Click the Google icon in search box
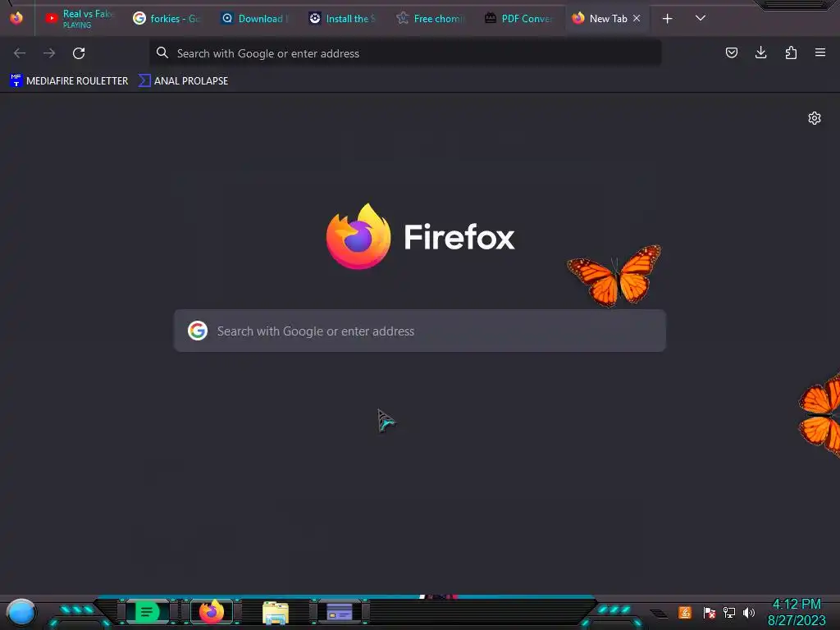Viewport: 840px width, 630px height. click(x=198, y=331)
